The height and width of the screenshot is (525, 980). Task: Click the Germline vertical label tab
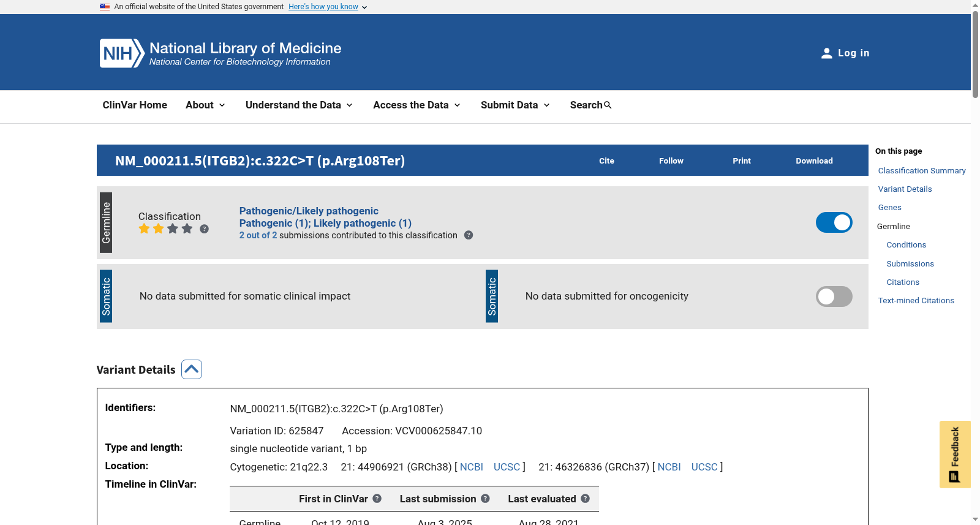[106, 222]
